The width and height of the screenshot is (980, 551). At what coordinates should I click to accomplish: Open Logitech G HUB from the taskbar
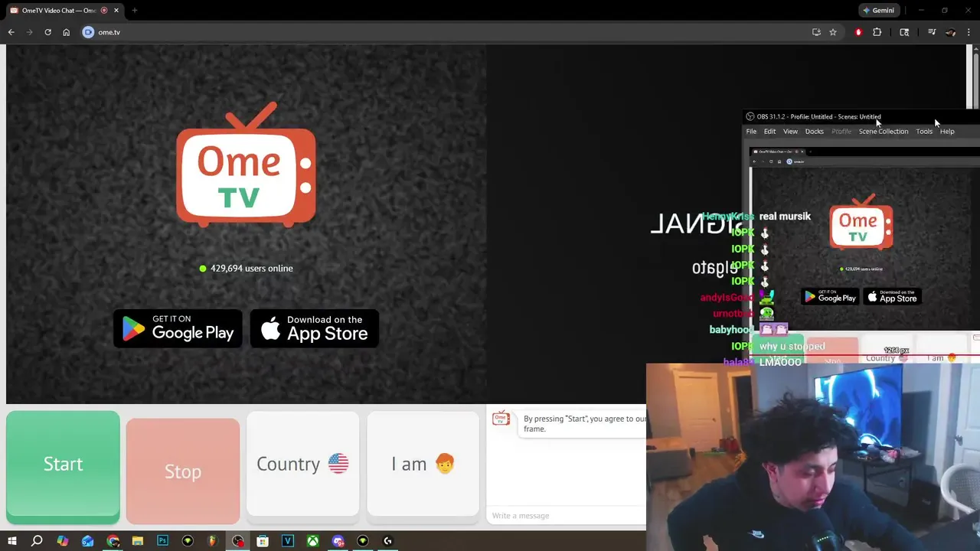(387, 541)
